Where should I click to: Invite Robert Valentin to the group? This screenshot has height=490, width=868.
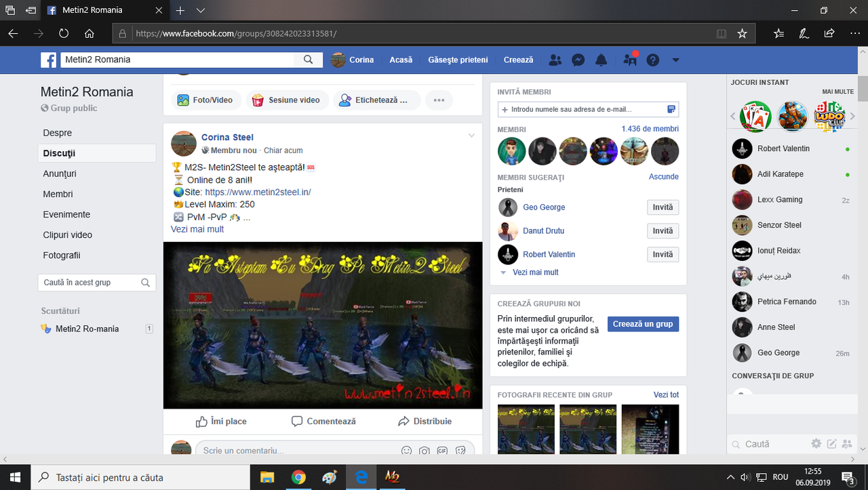(x=663, y=254)
